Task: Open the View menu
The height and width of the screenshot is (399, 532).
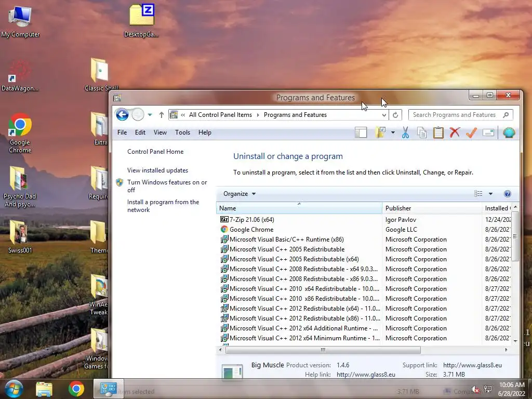Action: (160, 132)
